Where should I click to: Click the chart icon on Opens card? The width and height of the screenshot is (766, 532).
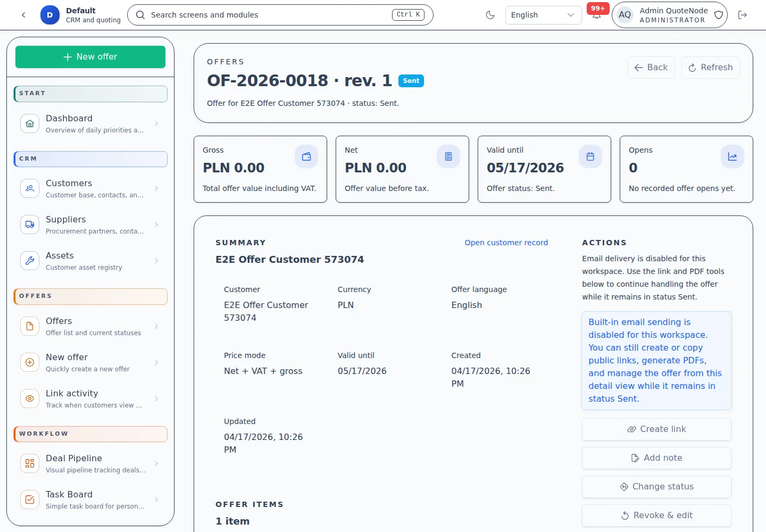tap(732, 156)
